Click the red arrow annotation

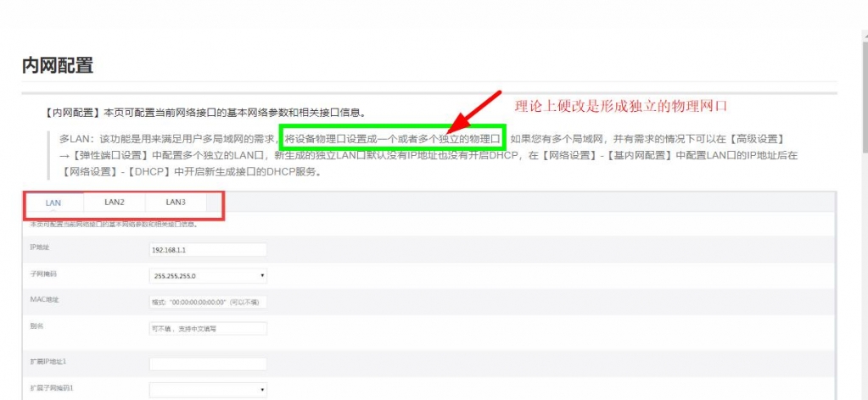point(475,114)
